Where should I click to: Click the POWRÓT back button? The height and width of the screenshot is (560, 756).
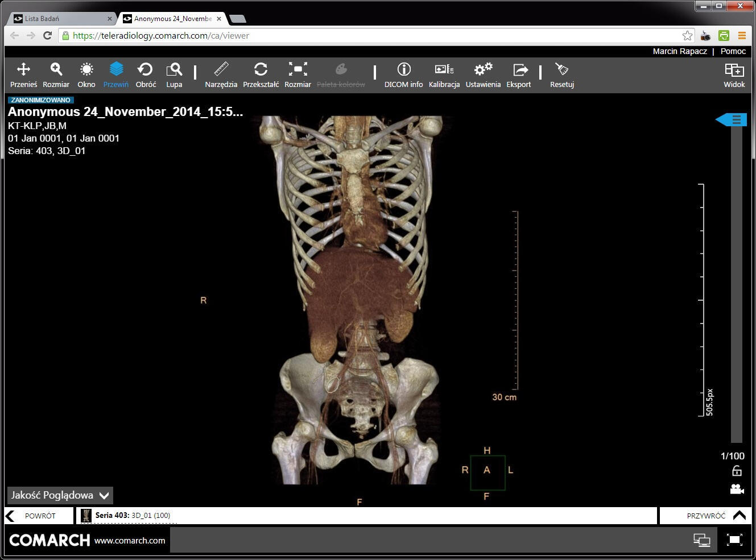[x=39, y=516]
